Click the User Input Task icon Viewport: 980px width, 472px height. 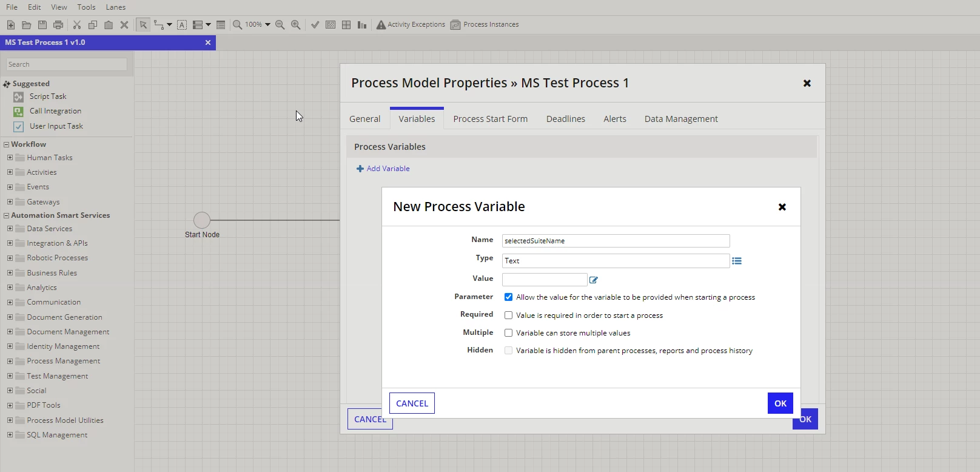click(19, 127)
